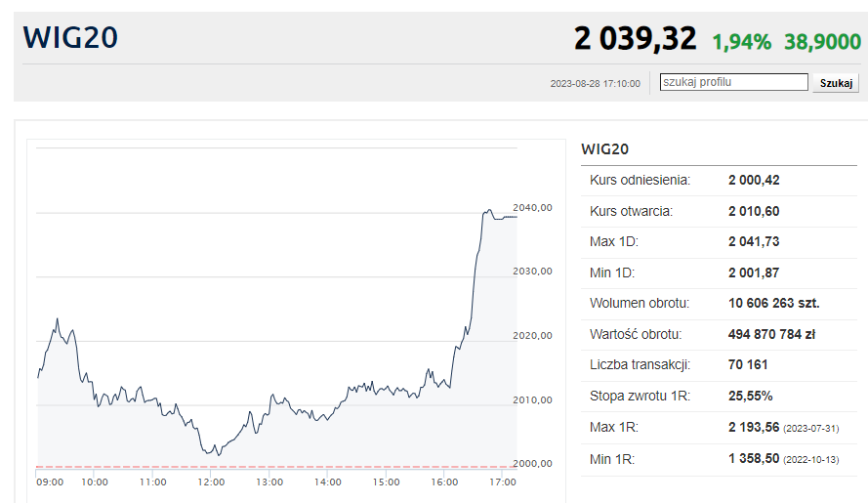868x503 pixels.
Task: Click the green 1,94% change figure
Action: click(x=741, y=41)
